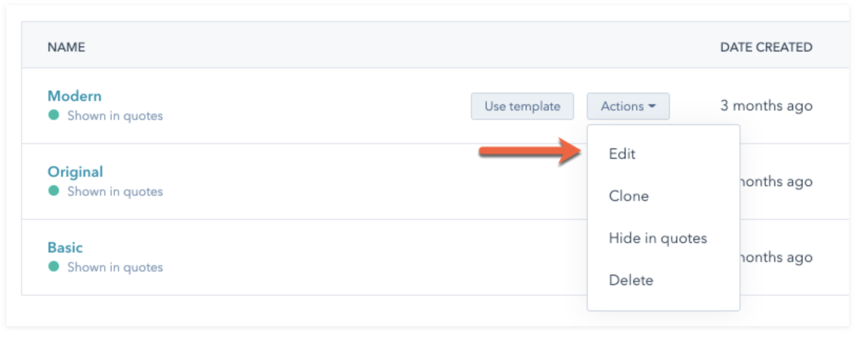
Task: Choose Delete from the Actions menu
Action: coord(630,280)
